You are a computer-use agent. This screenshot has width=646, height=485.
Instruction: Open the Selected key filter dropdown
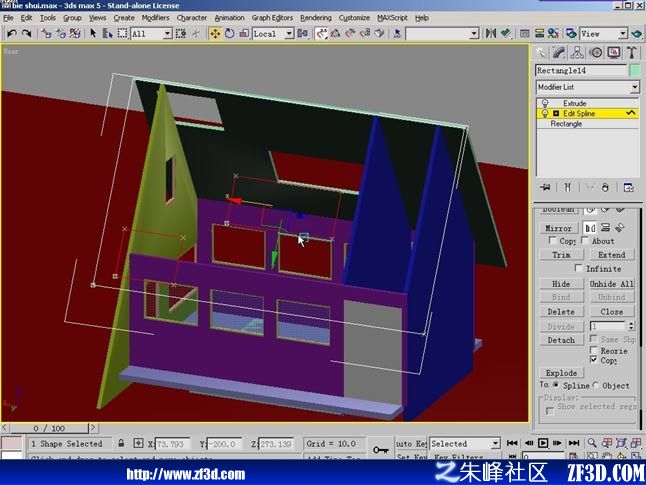tap(496, 443)
